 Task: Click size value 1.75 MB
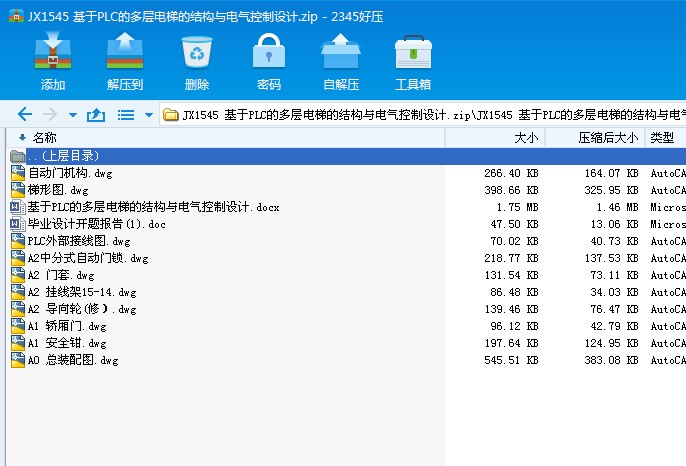tap(517, 207)
